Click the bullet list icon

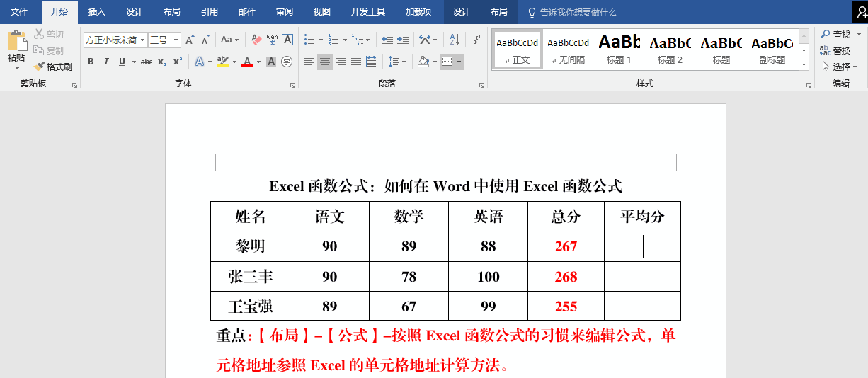click(x=309, y=40)
